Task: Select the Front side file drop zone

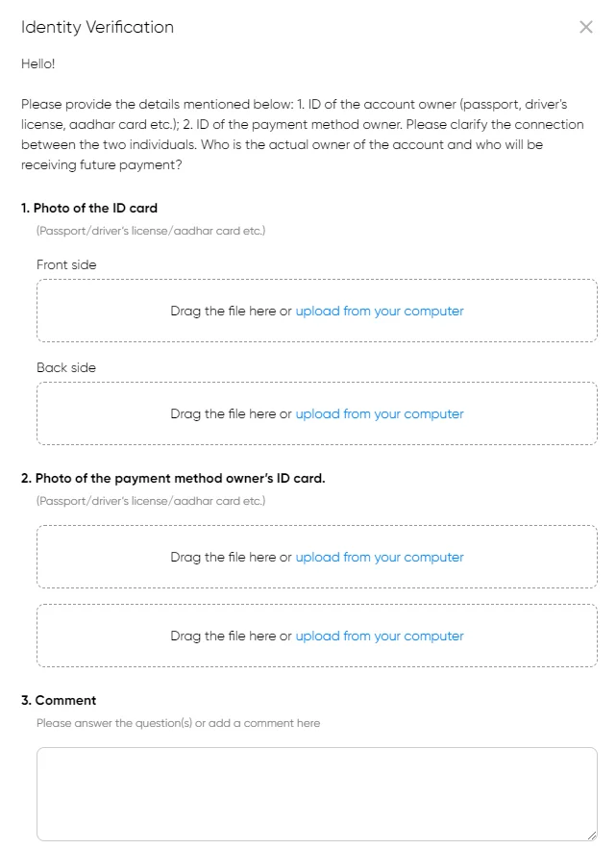Action: (317, 311)
